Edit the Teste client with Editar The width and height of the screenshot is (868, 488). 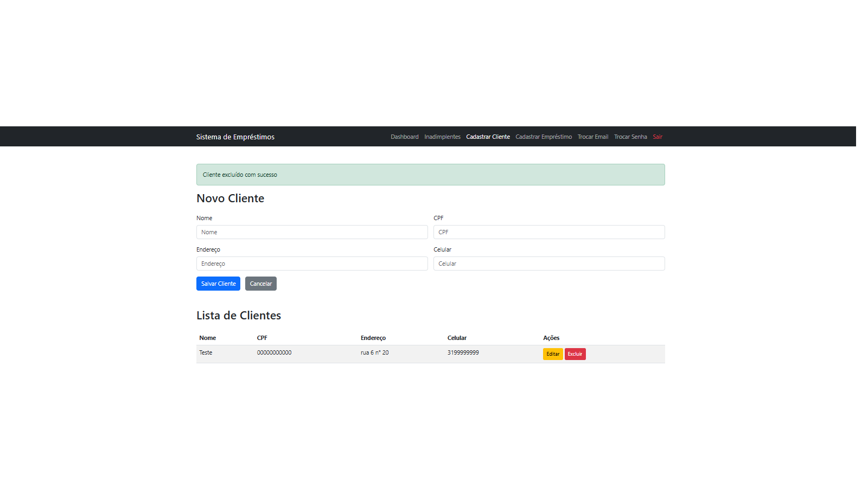[x=552, y=354]
